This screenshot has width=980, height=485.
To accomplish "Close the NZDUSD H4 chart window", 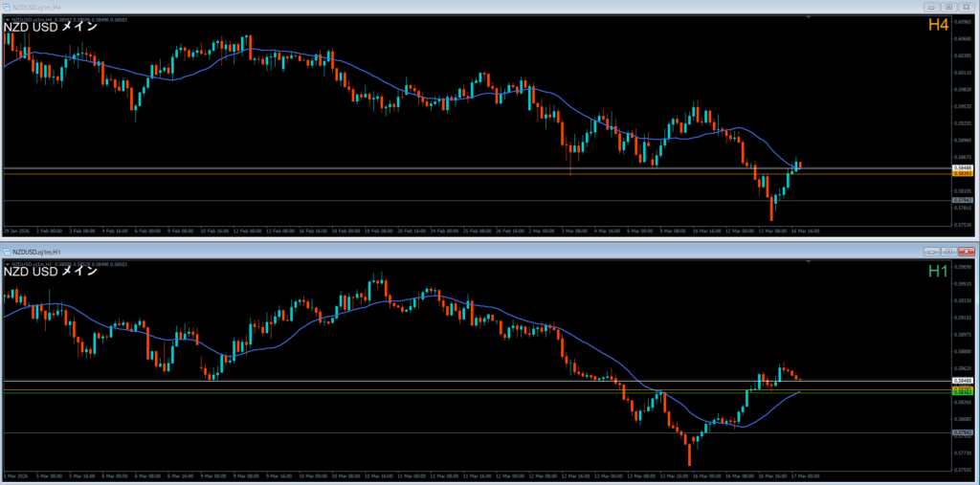I will [964, 7].
